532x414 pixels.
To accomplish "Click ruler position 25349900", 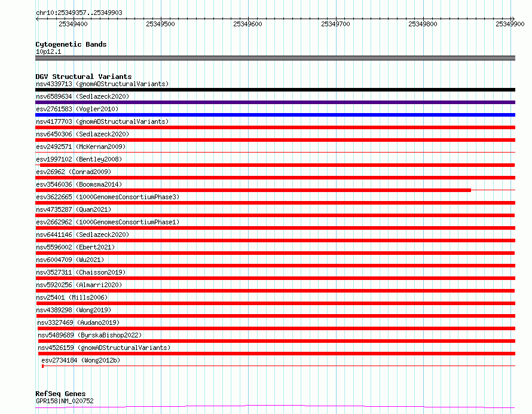I will [x=510, y=24].
